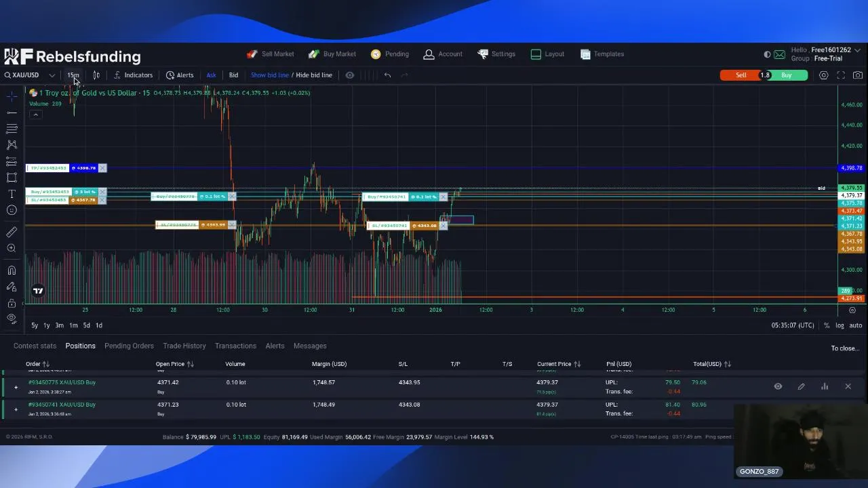Viewport: 868px width, 488px height.
Task: Open the Trade History tab
Action: tap(184, 346)
